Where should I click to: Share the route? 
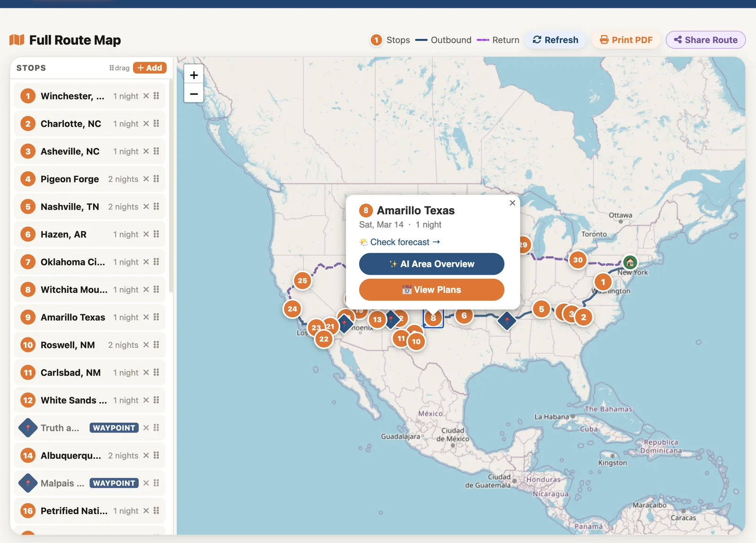(x=705, y=40)
